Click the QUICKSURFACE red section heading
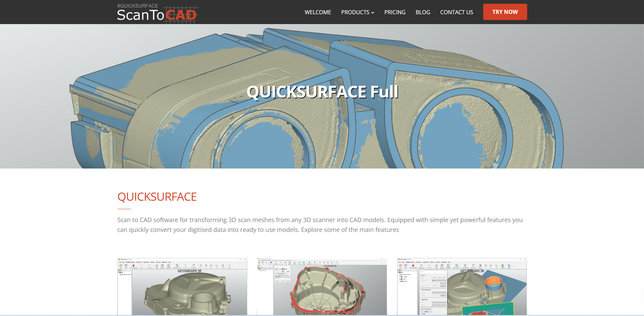This screenshot has height=316, width=644. point(157,197)
